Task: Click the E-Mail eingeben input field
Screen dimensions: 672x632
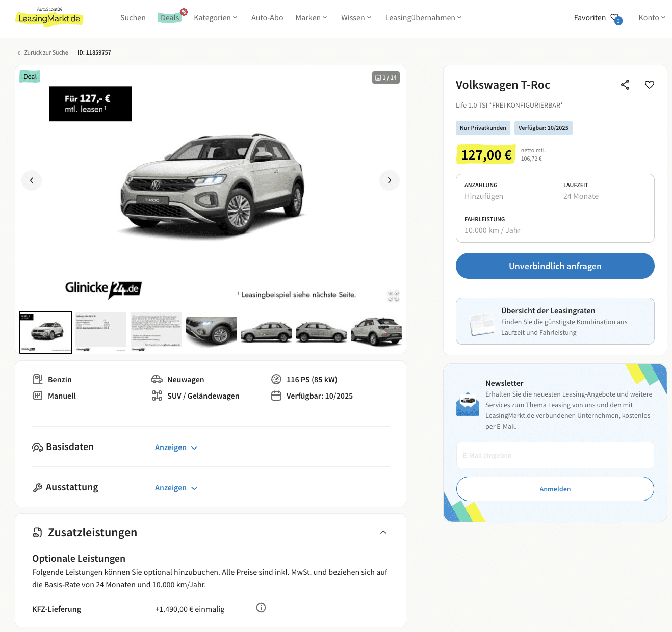Action: pos(555,455)
